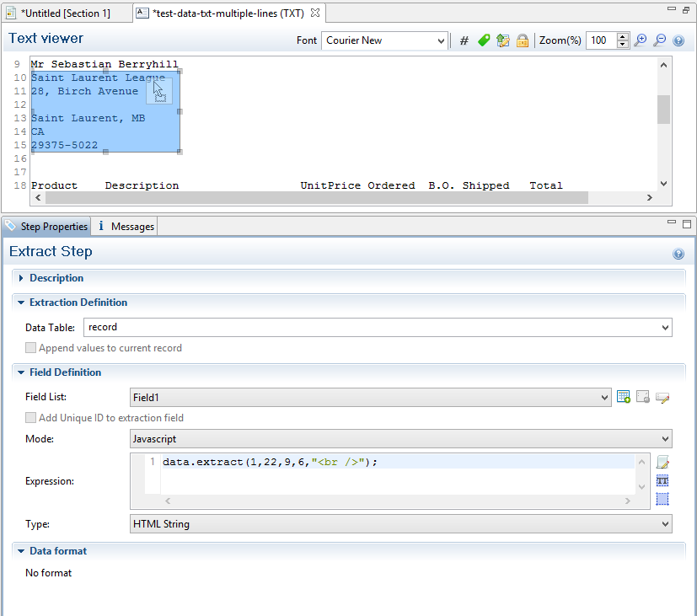Zoom out with the magnifier minus icon

coord(659,40)
